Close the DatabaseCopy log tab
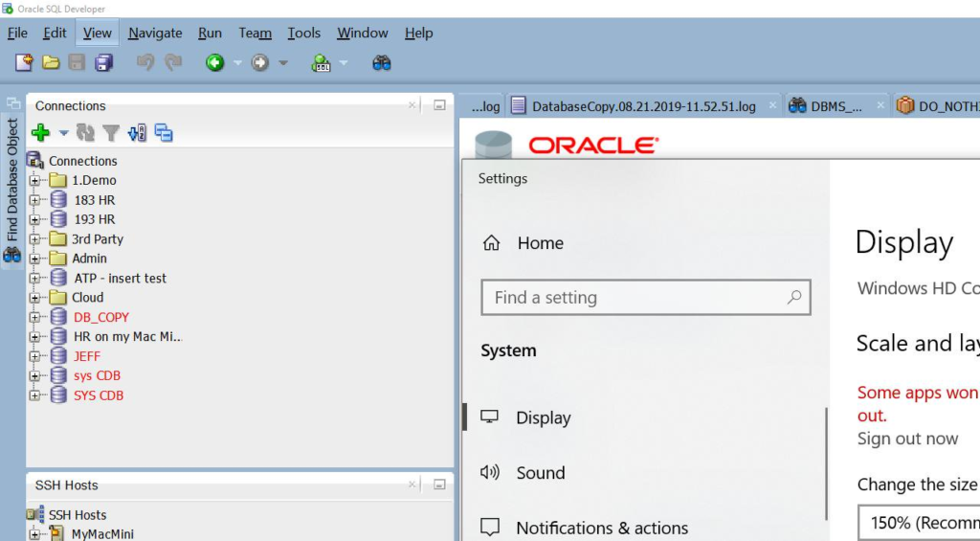 click(x=772, y=105)
